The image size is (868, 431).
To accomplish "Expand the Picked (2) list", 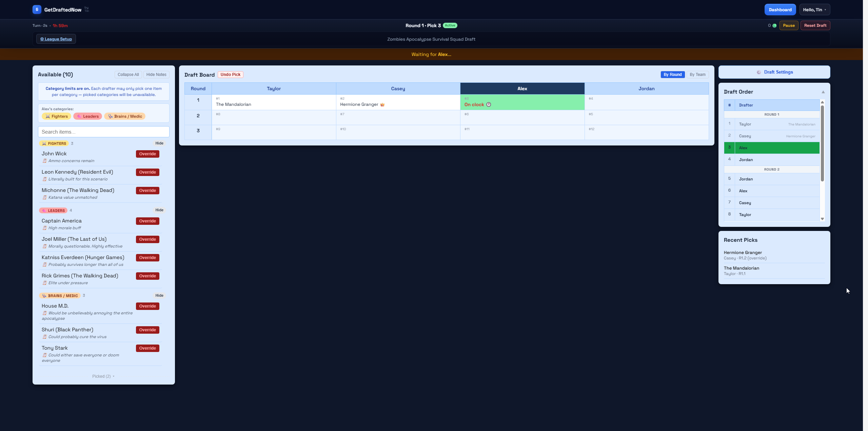I will click(103, 376).
